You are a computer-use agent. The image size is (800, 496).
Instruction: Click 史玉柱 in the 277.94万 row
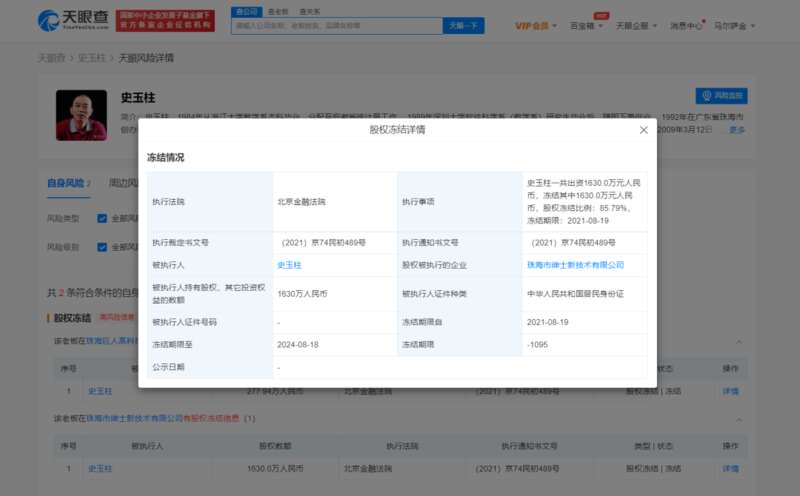(x=100, y=391)
